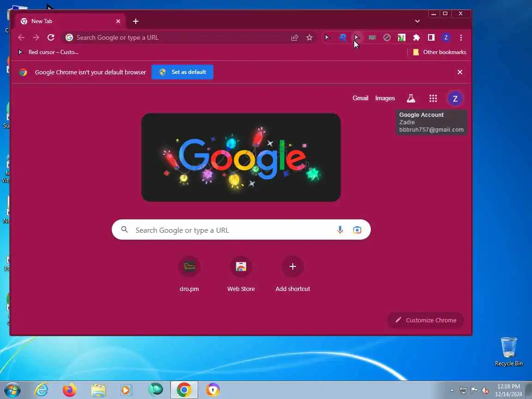This screenshot has height=399, width=532.
Task: Close the New Tab tab
Action: 118,21
